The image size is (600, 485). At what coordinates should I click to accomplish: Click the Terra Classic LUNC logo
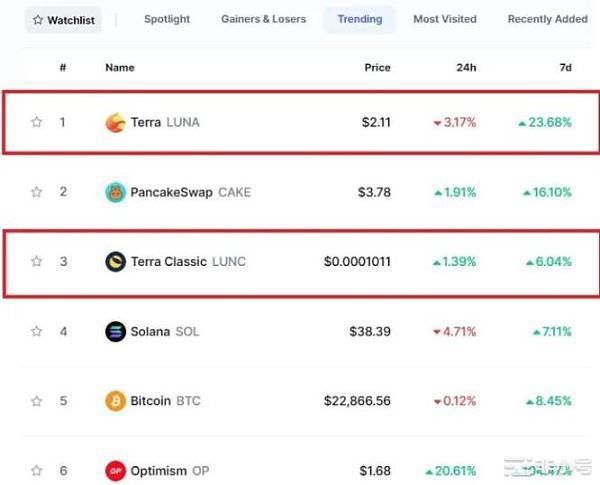116,262
